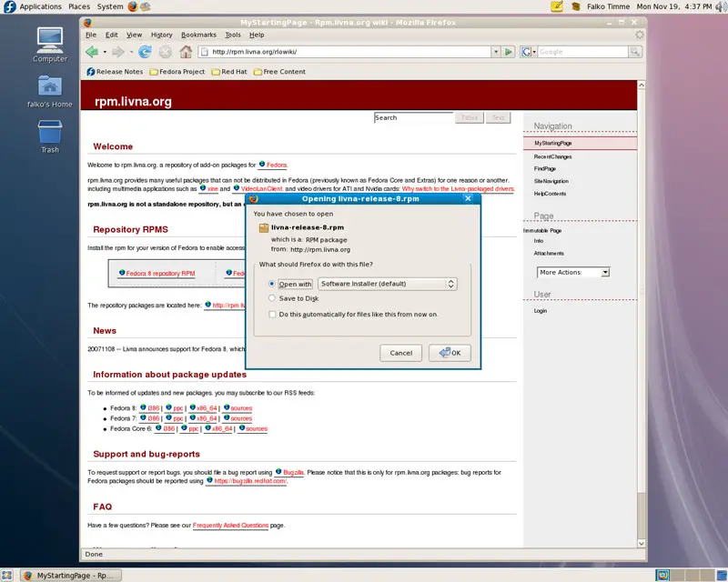This screenshot has width=728, height=582.
Task: Open the View menu
Action: [x=134, y=35]
